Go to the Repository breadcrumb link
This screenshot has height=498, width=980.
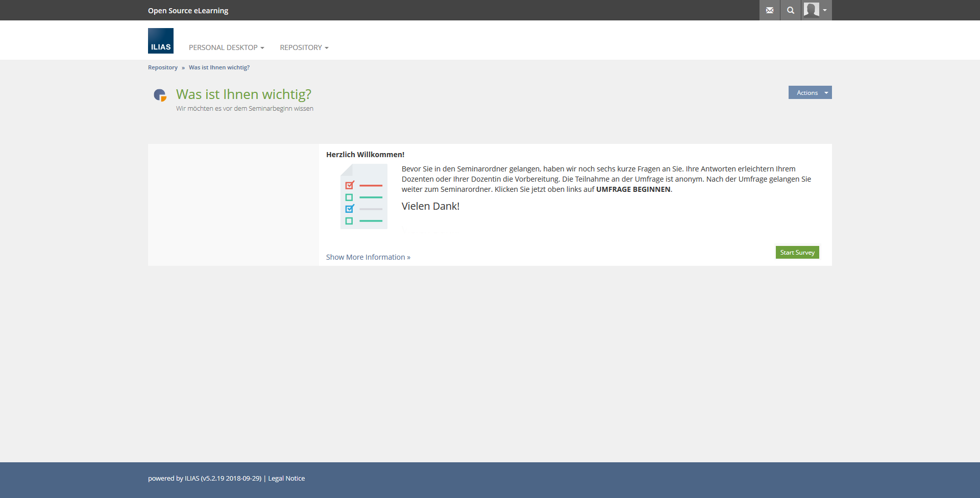163,67
